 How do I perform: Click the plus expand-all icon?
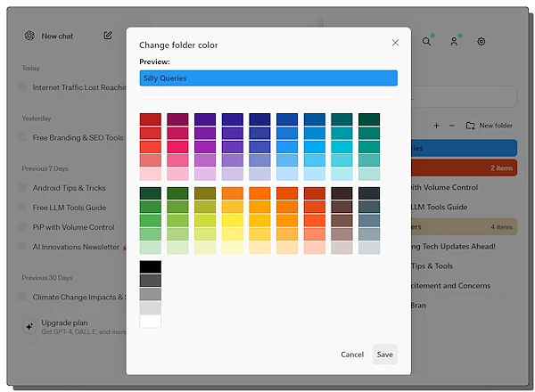coord(436,126)
